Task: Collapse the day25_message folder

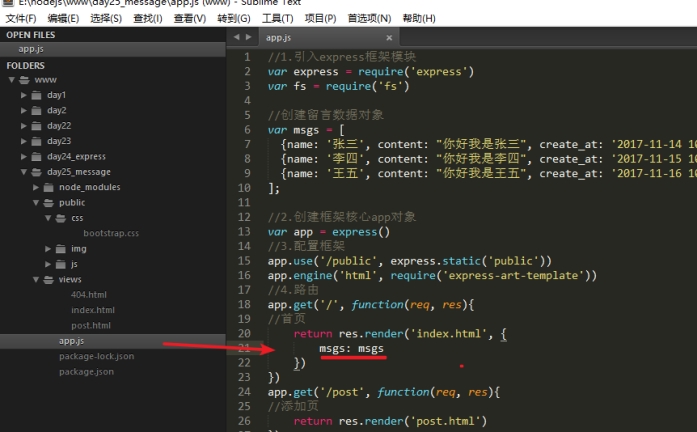Action: coord(24,172)
